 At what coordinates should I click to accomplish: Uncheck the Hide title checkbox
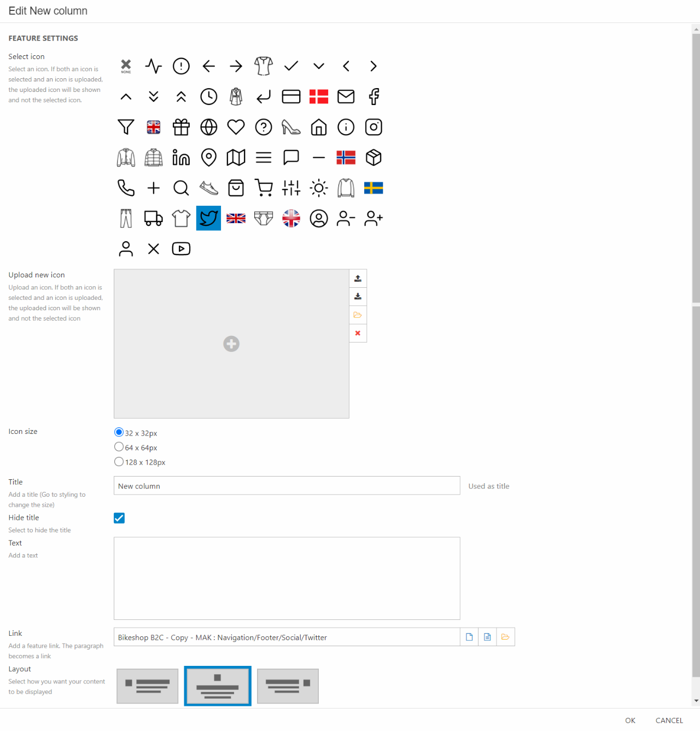(x=119, y=518)
